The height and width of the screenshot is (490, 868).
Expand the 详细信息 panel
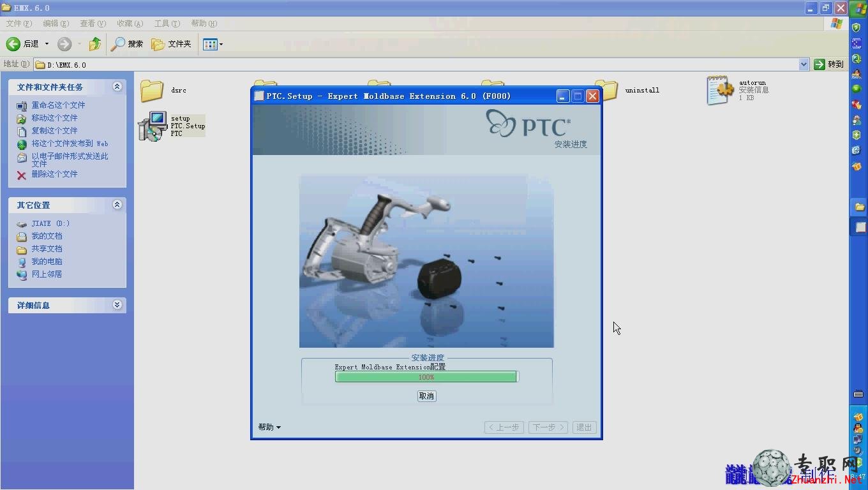point(117,305)
